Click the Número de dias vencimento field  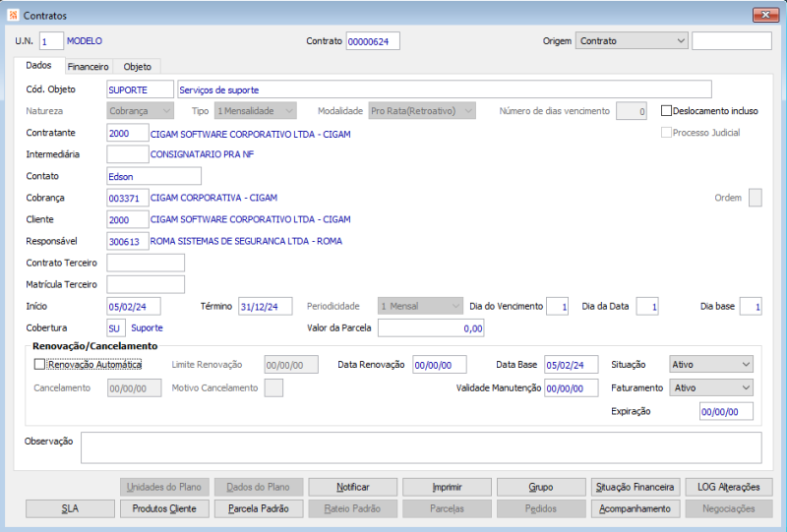pos(632,111)
